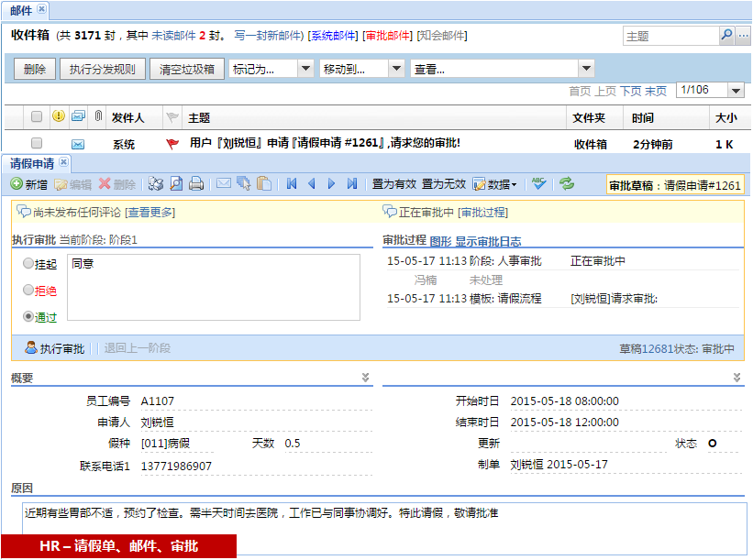Image resolution: width=753 pixels, height=560 pixels.
Task: Go to last record arrow icon
Action: point(352,184)
